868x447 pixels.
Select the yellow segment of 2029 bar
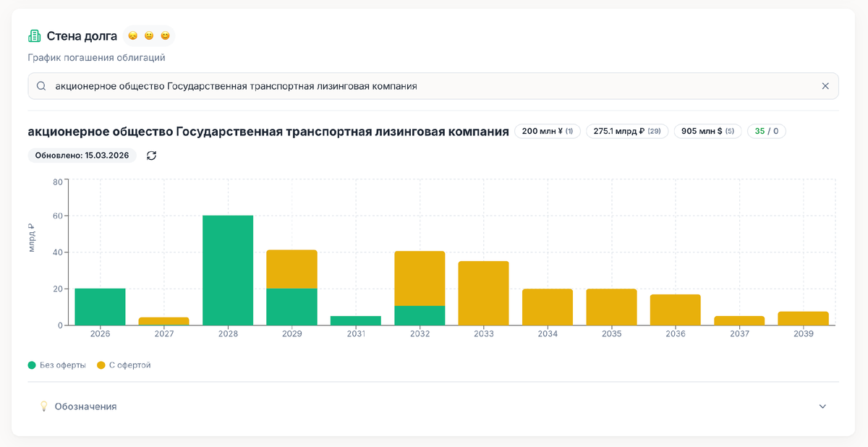pyautogui.click(x=292, y=269)
